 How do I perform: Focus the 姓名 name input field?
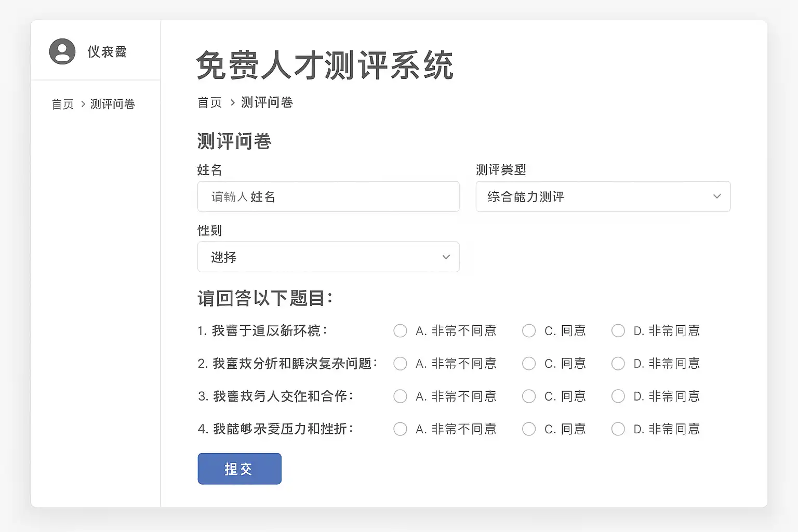click(x=328, y=196)
